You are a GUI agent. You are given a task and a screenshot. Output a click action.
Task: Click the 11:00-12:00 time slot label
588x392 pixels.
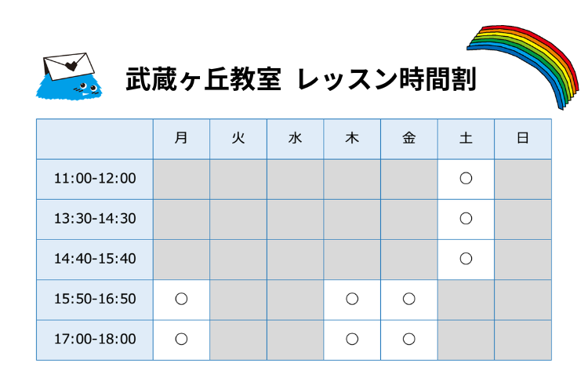pyautogui.click(x=95, y=179)
